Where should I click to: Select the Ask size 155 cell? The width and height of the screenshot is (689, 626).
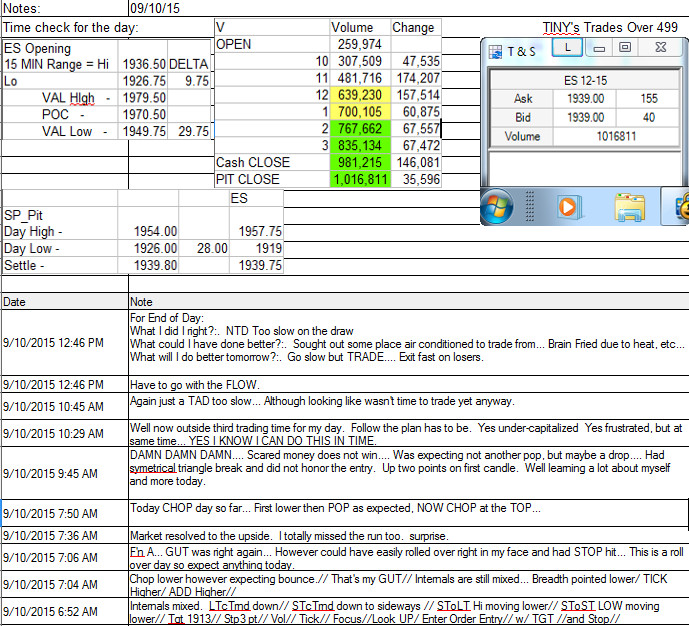click(x=648, y=98)
